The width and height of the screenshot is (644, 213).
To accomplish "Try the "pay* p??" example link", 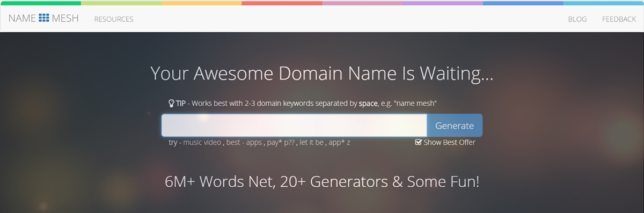I will pos(281,143).
